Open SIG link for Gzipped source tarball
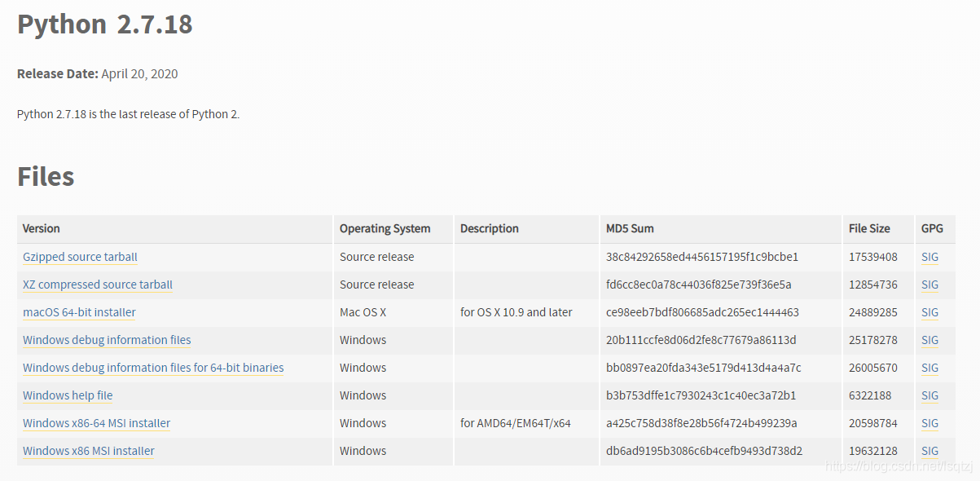 click(929, 257)
